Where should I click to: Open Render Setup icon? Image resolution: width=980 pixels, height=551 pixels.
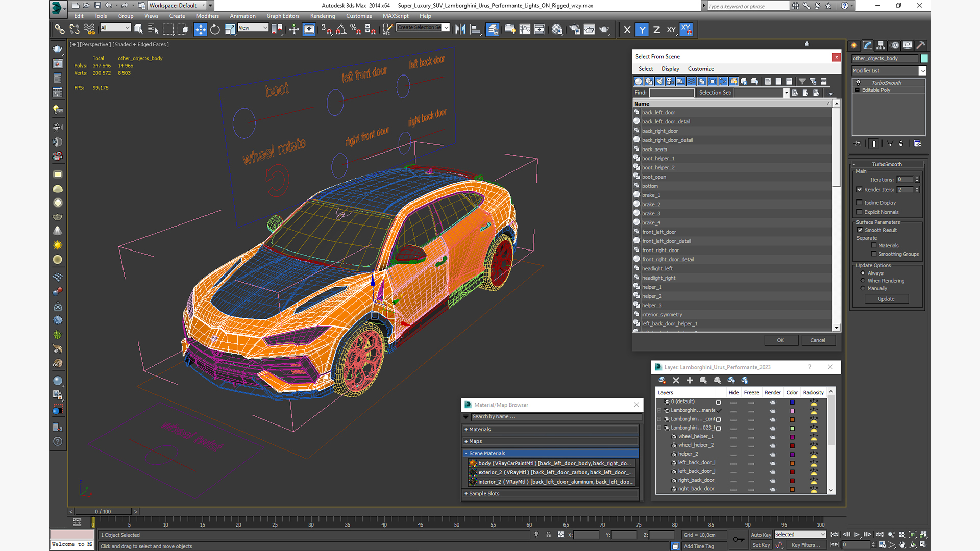tap(574, 30)
